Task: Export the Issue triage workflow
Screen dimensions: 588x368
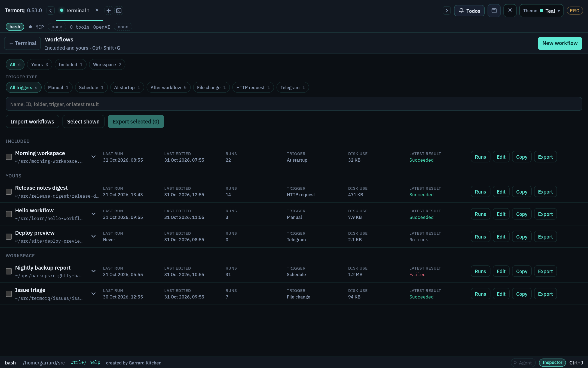Action: [545, 294]
